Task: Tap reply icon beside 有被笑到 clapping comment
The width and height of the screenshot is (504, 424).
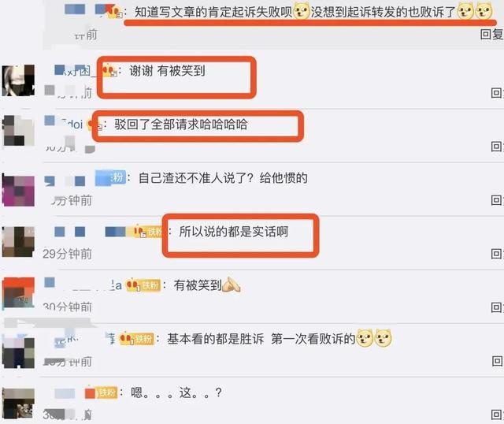Action: pos(497,307)
